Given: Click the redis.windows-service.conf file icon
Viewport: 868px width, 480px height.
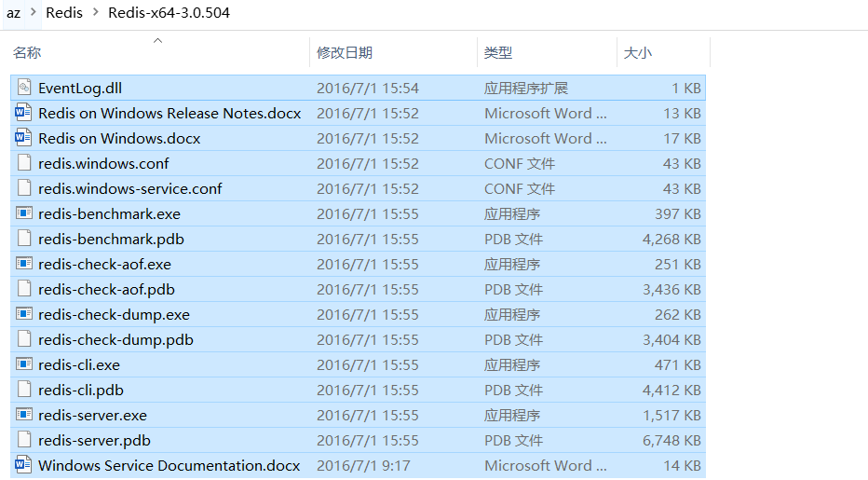Looking at the screenshot, I should click(x=24, y=188).
